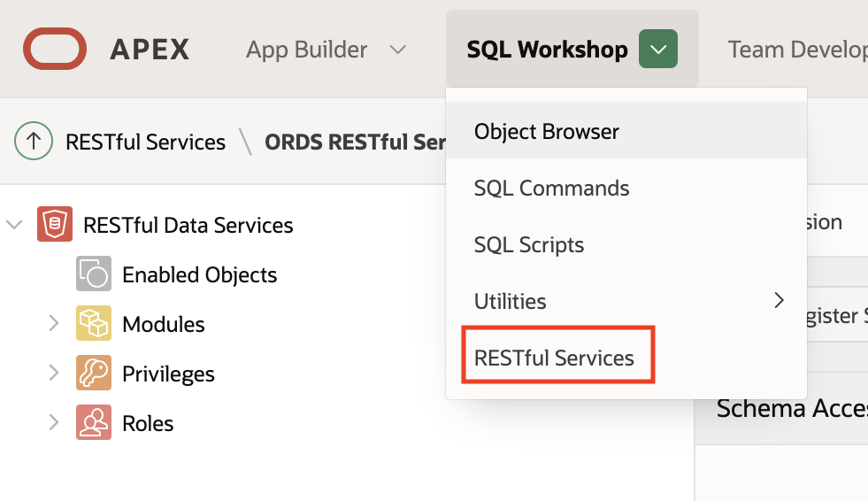Select Object Browser from the menu
The image size is (868, 501).
click(x=626, y=131)
